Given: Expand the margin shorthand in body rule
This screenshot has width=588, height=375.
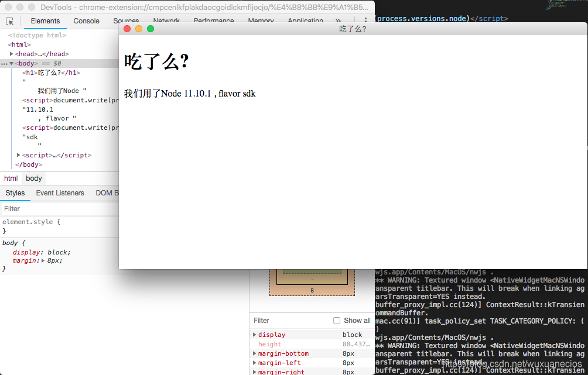Looking at the screenshot, I should (x=43, y=261).
